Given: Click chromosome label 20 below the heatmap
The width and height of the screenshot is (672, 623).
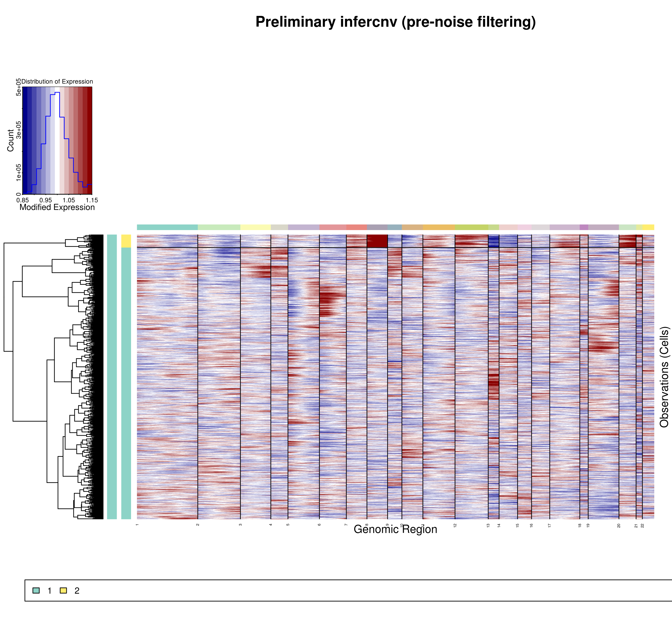Looking at the screenshot, I should (x=619, y=525).
